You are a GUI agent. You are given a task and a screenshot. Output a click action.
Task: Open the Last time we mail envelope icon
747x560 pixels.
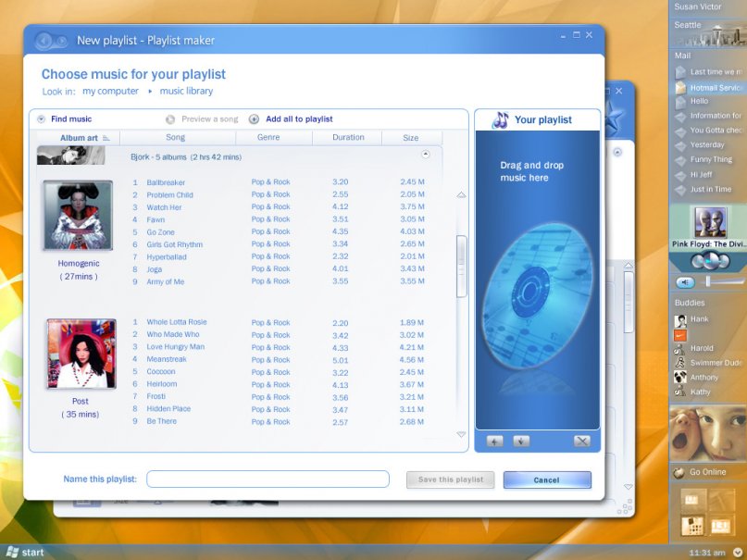(x=680, y=72)
